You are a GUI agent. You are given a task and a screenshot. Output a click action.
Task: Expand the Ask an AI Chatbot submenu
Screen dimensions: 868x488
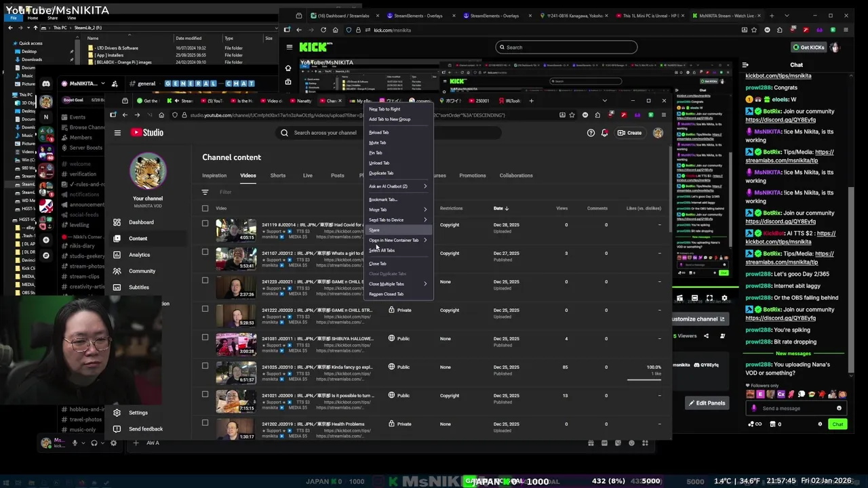click(398, 186)
